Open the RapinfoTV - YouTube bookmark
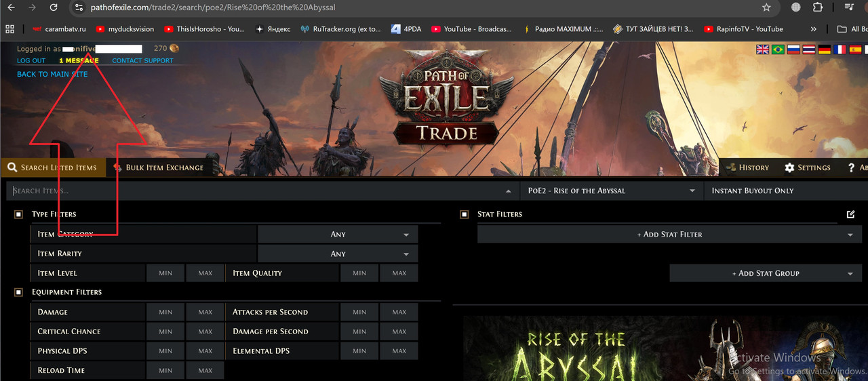 tap(744, 29)
